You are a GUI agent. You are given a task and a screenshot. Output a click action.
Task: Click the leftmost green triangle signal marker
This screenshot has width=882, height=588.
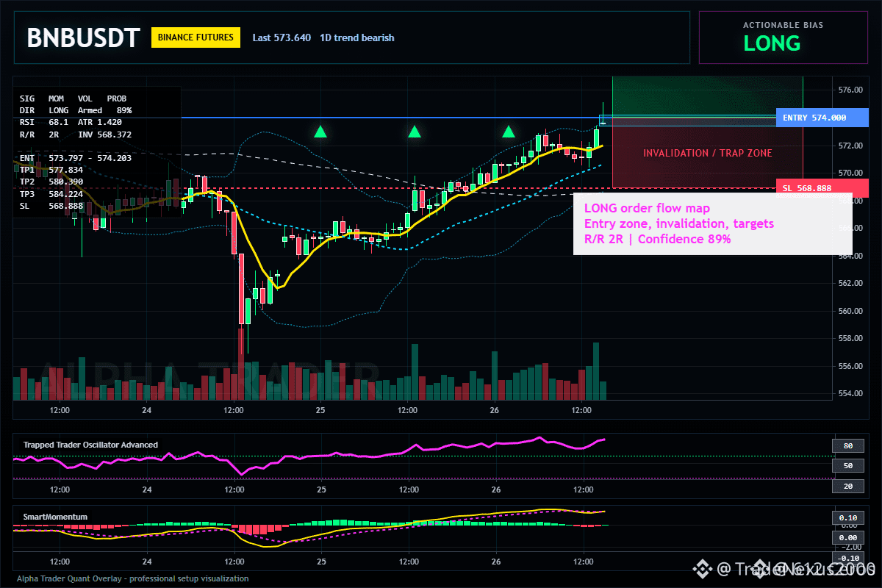pos(320,132)
